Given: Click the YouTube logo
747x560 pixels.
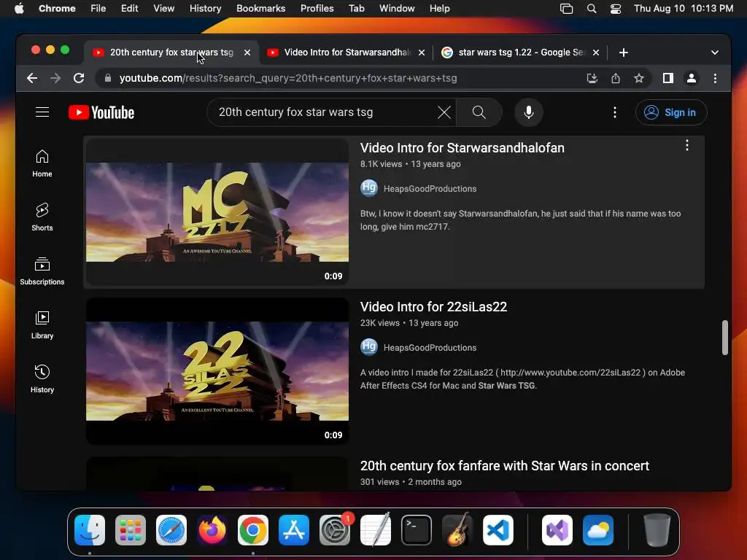Looking at the screenshot, I should tap(101, 112).
